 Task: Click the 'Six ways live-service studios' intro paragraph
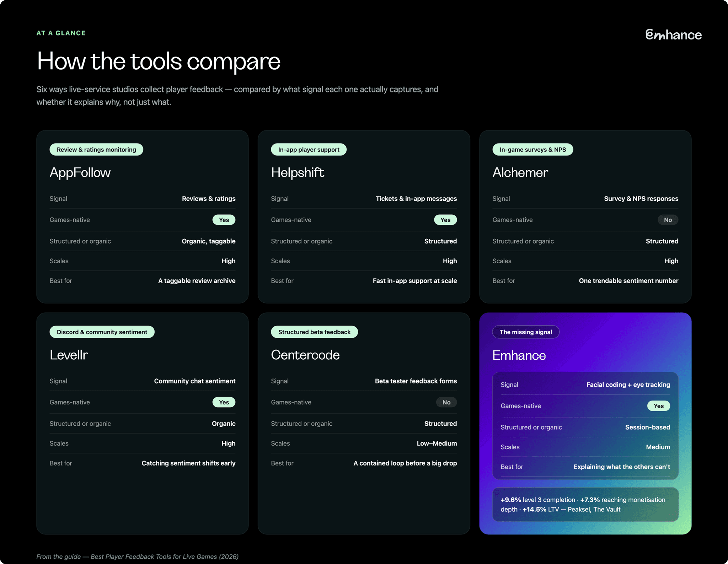pyautogui.click(x=237, y=96)
